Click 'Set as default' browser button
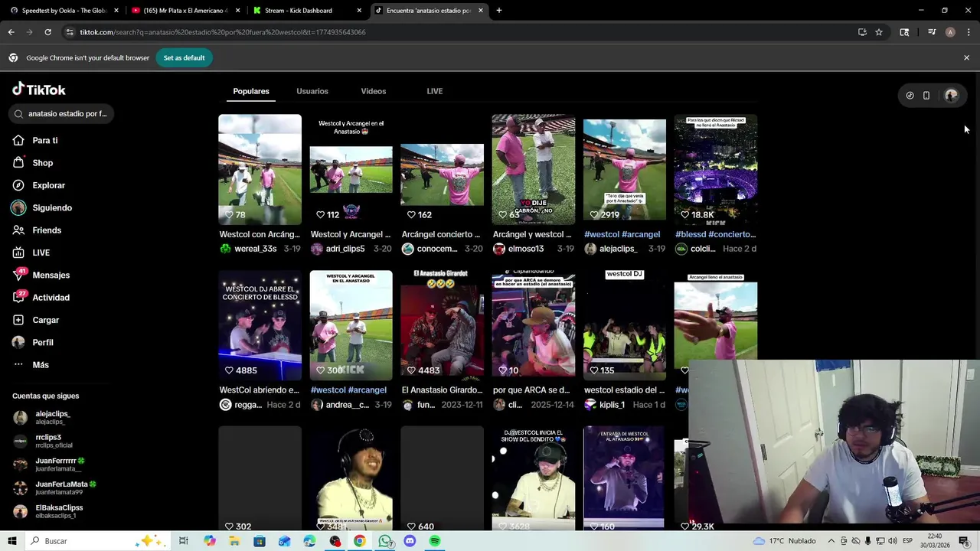 (184, 57)
